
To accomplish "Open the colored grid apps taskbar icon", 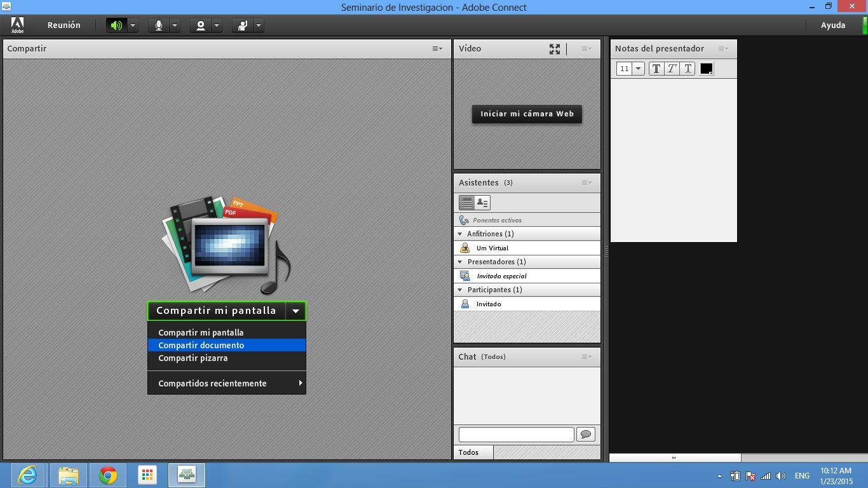I will point(147,475).
